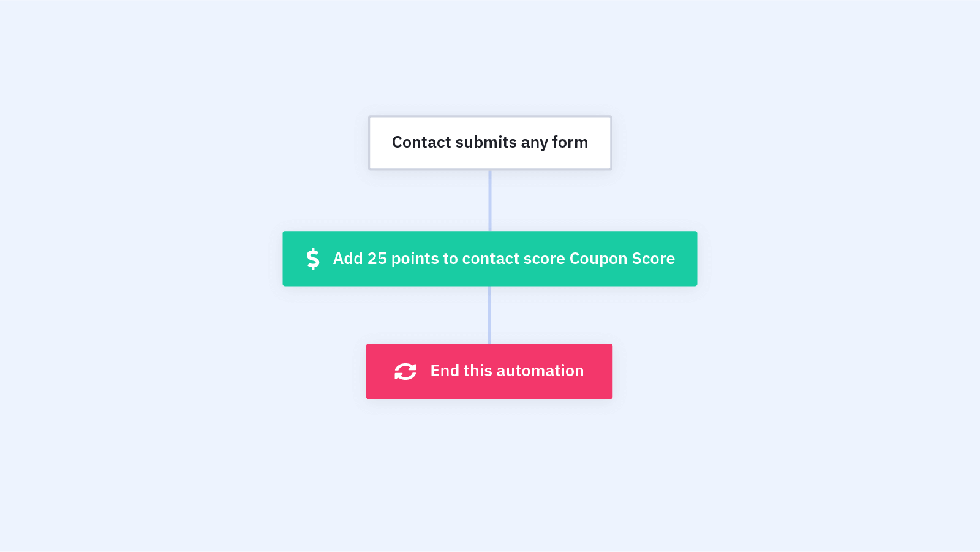This screenshot has width=980, height=552.
Task: Click the 'End this automation' label text
Action: click(x=507, y=371)
